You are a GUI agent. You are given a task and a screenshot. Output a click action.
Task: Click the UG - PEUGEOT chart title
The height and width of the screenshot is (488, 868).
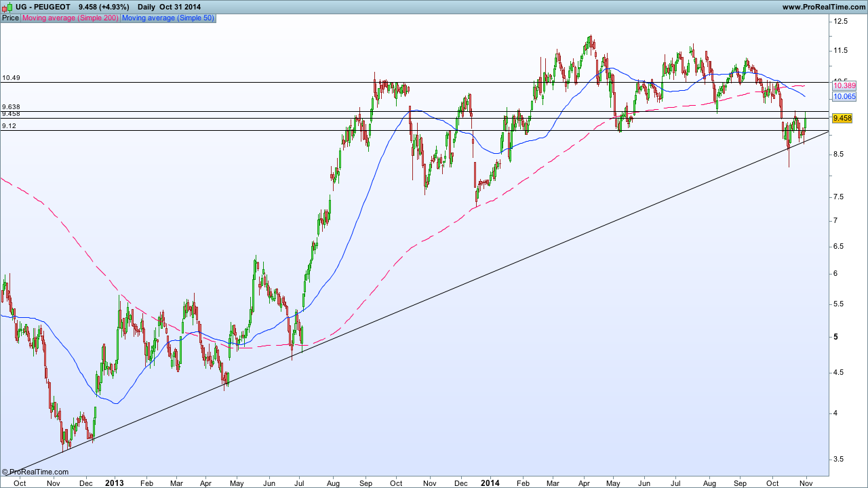coord(41,7)
